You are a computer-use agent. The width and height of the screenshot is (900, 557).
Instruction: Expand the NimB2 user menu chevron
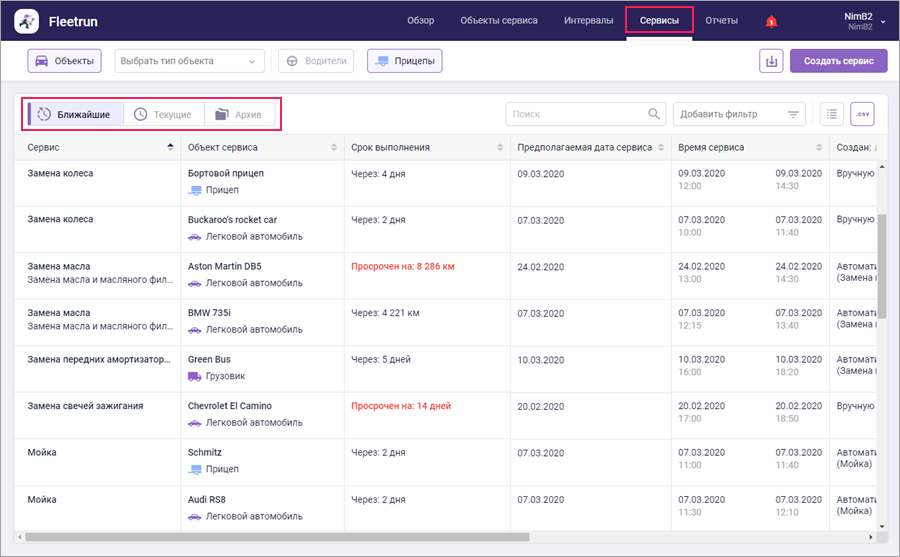(883, 22)
